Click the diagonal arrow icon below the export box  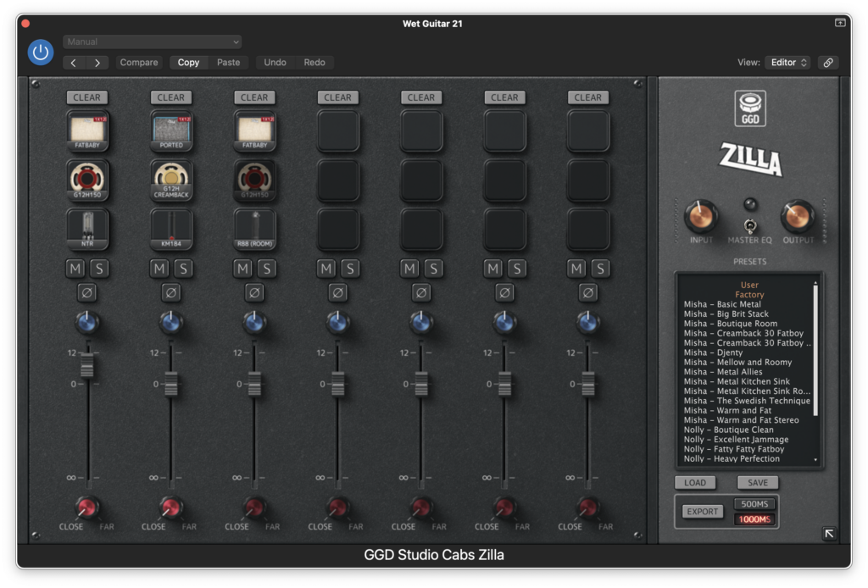click(829, 533)
